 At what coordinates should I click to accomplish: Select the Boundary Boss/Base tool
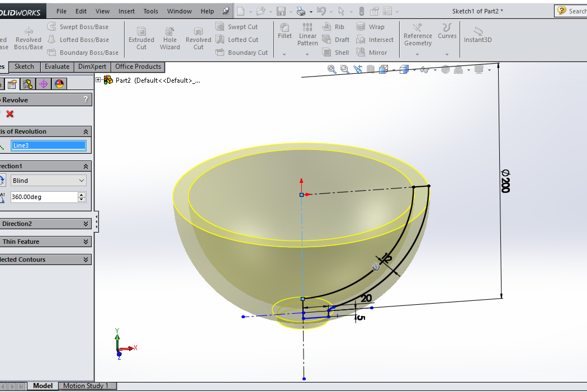(83, 53)
